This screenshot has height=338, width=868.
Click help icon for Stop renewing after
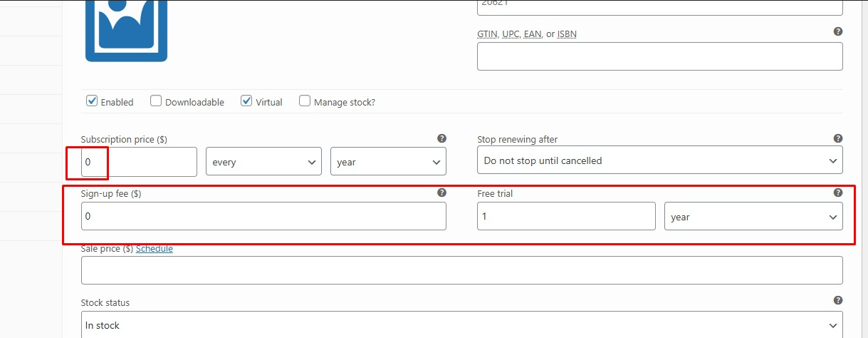click(838, 138)
